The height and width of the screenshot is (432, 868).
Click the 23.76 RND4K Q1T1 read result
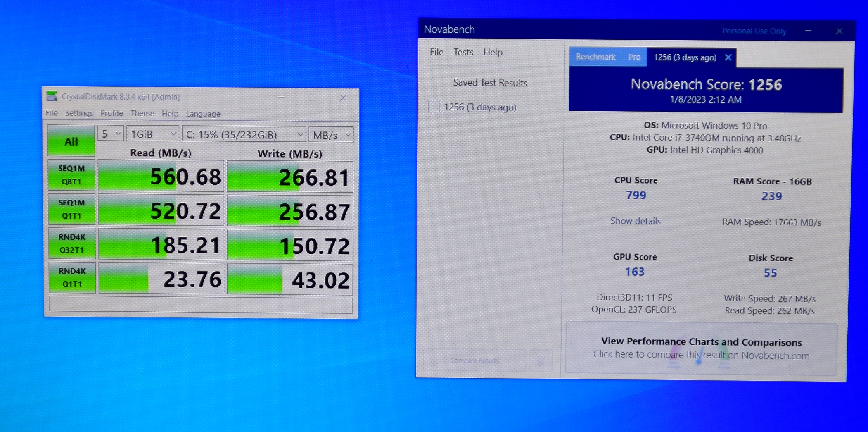(161, 279)
